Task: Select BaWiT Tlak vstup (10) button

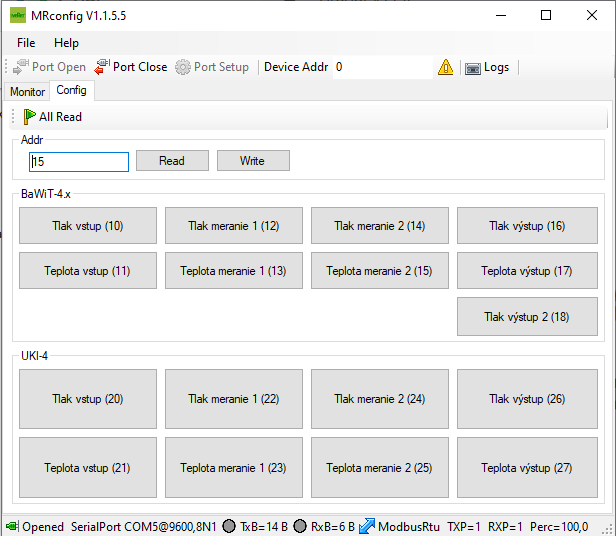Action: pos(88,226)
